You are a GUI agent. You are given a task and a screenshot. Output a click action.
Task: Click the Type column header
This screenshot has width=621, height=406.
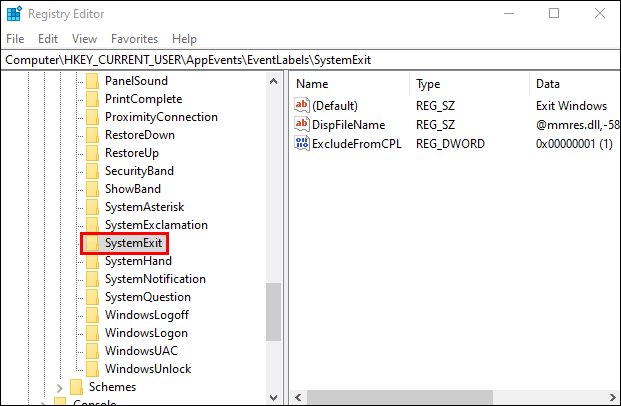[428, 84]
